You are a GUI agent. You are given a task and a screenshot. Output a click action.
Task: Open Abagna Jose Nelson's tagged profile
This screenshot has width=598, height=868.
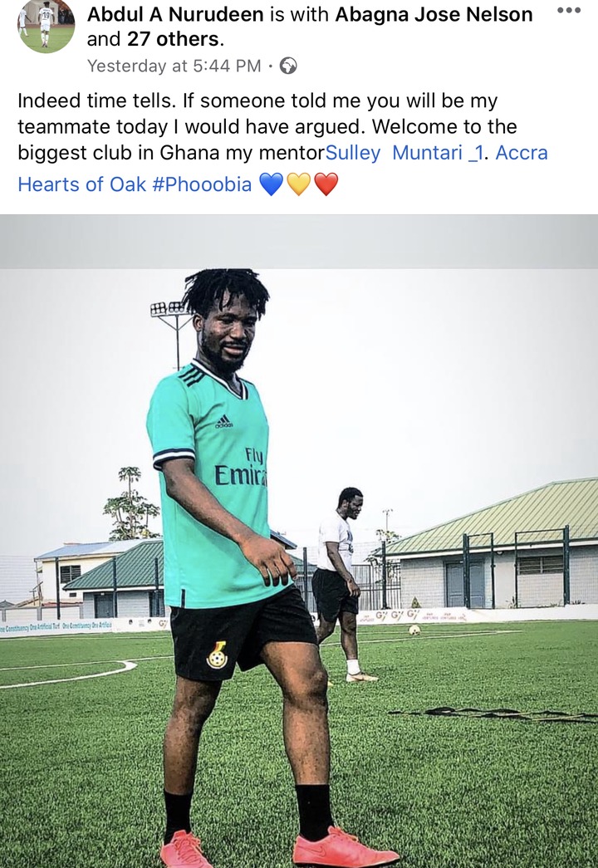[x=434, y=14]
